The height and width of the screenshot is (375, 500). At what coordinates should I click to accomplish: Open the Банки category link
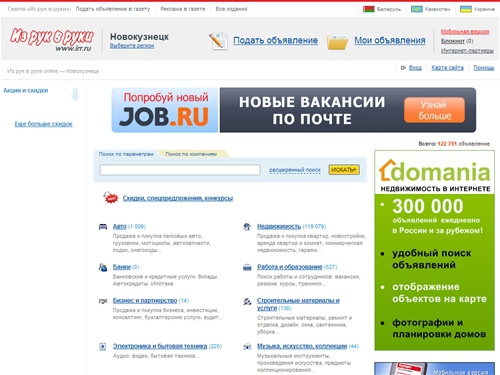122,267
